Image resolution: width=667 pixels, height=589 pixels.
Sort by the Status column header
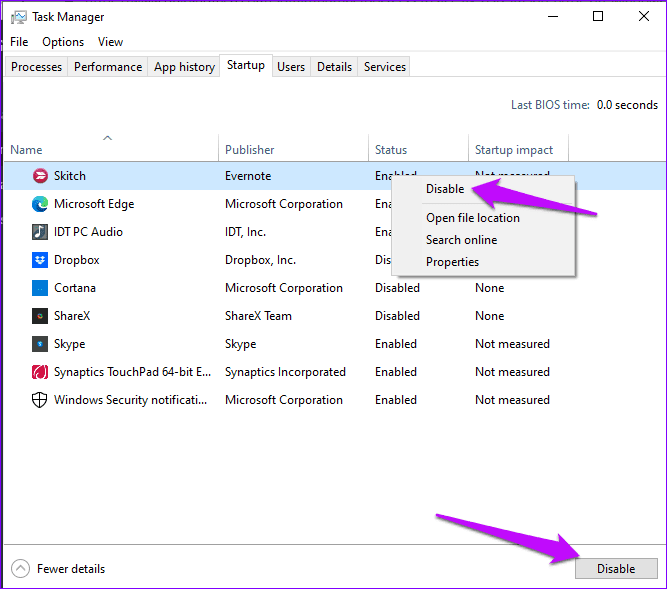point(391,150)
